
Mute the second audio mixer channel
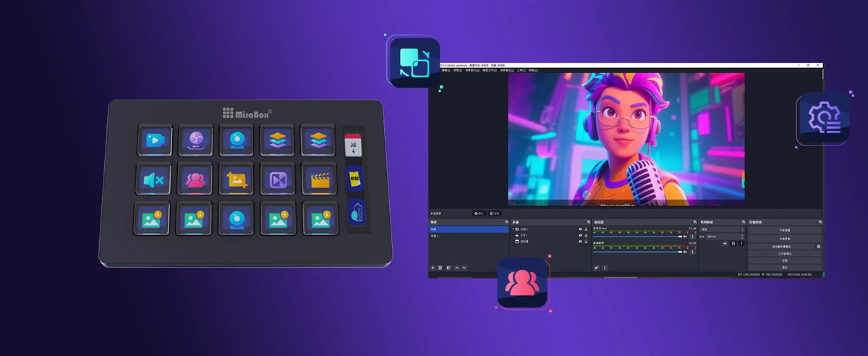click(x=685, y=252)
